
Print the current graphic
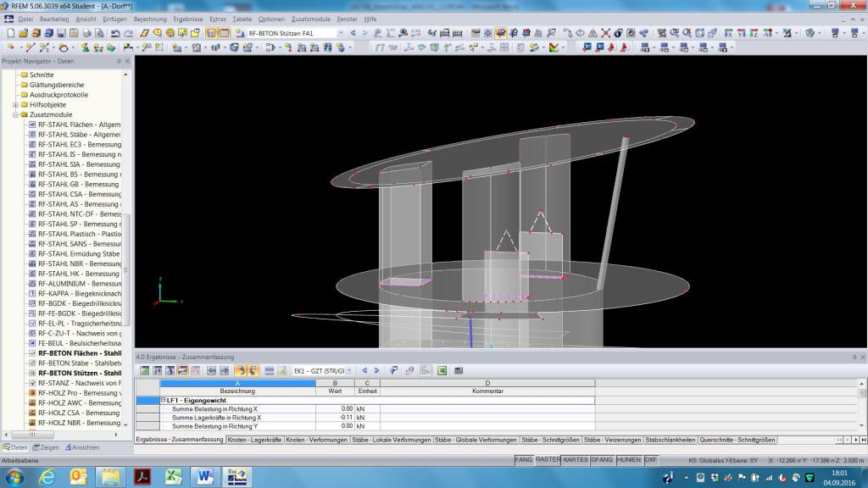tap(86, 33)
